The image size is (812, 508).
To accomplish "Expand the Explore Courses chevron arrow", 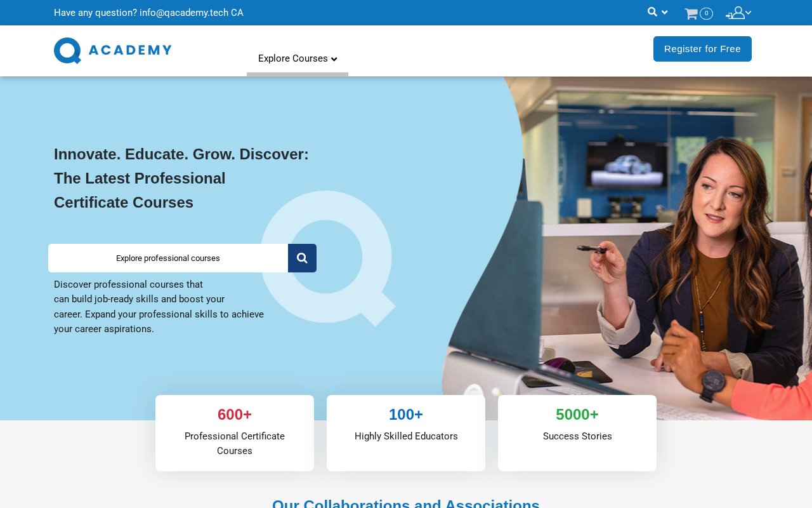I will click(334, 59).
